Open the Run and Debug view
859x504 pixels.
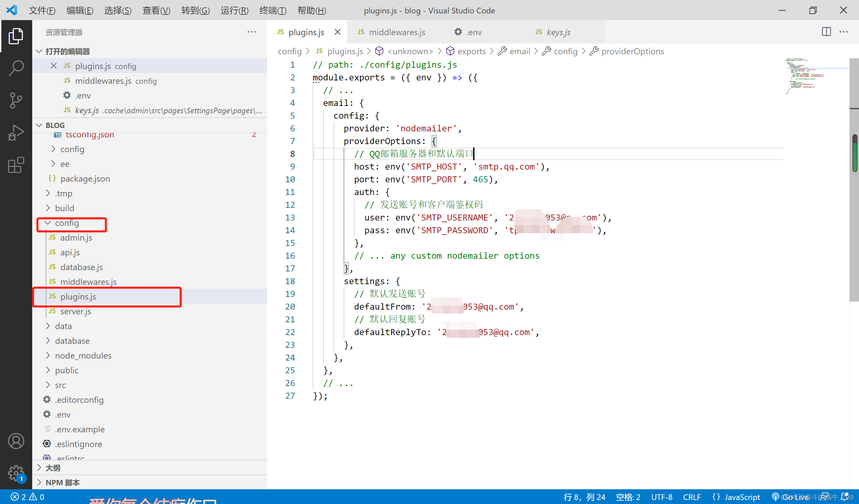(16, 132)
